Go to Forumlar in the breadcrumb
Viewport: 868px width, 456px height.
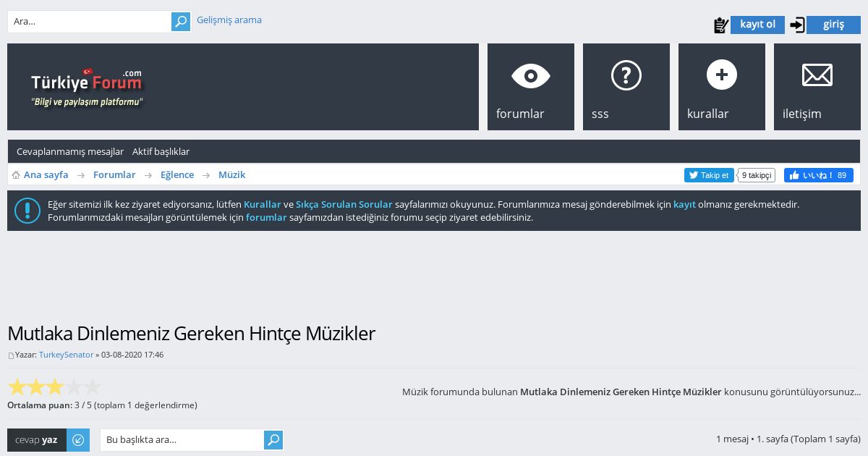pos(114,174)
